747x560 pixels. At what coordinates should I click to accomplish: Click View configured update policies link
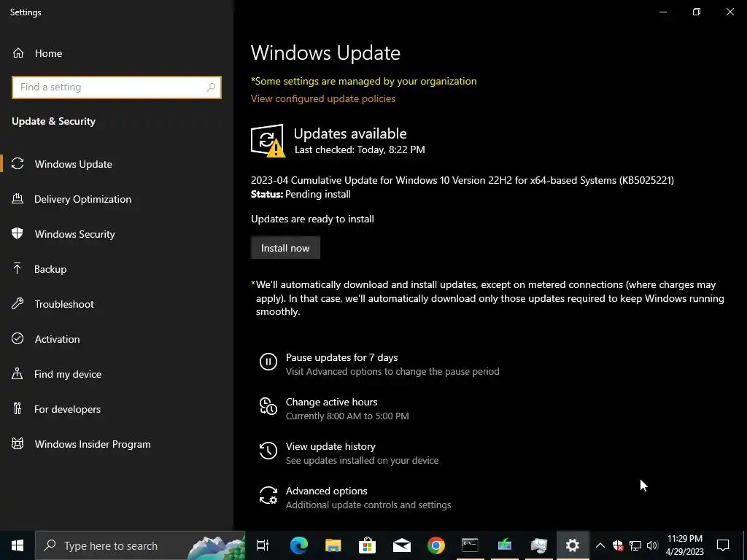pyautogui.click(x=323, y=98)
